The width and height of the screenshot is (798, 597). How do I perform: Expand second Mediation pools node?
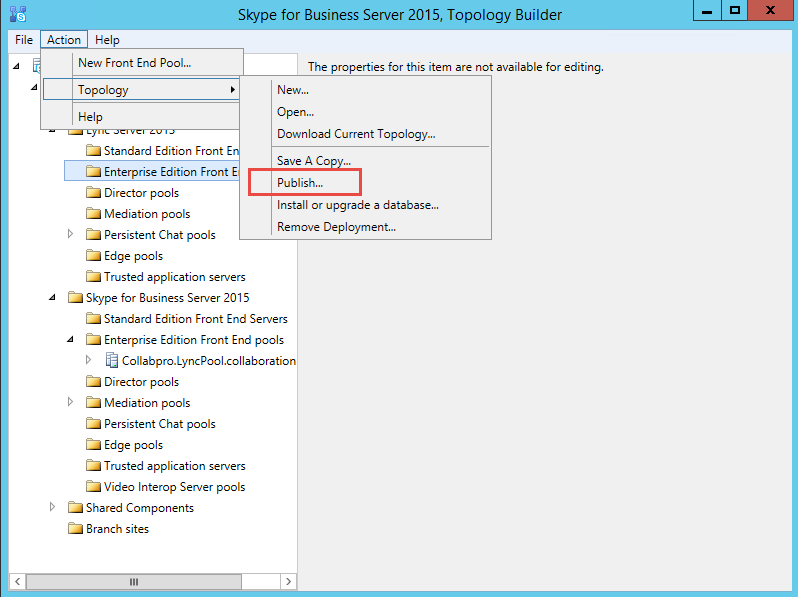click(70, 402)
